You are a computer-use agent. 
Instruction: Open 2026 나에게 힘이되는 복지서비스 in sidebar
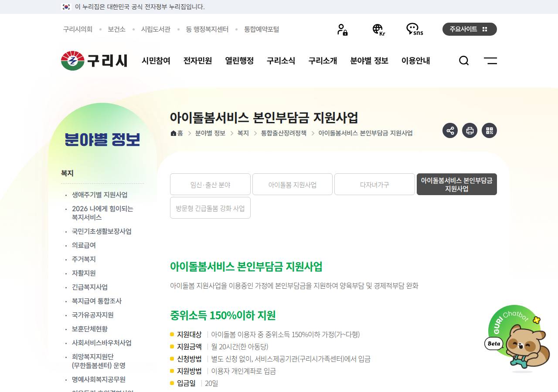[103, 213]
